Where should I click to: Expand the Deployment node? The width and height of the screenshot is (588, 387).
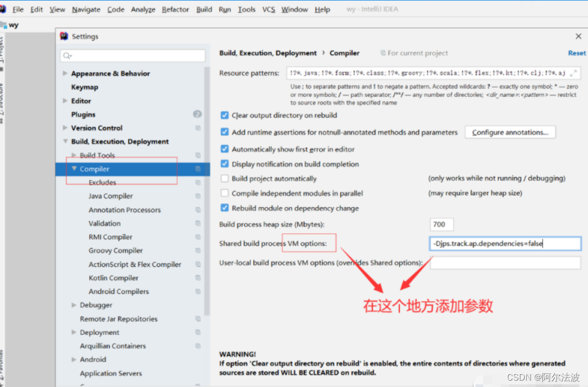tap(74, 332)
